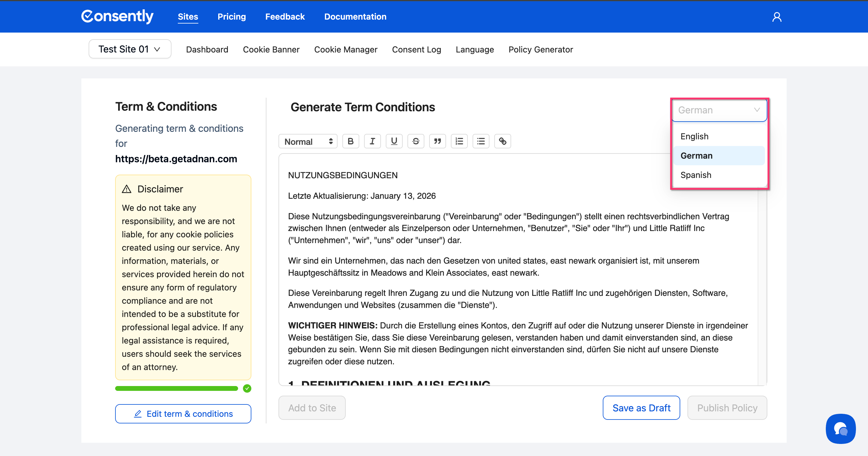Apply underline formatting
Viewport: 868px width, 456px height.
point(394,141)
